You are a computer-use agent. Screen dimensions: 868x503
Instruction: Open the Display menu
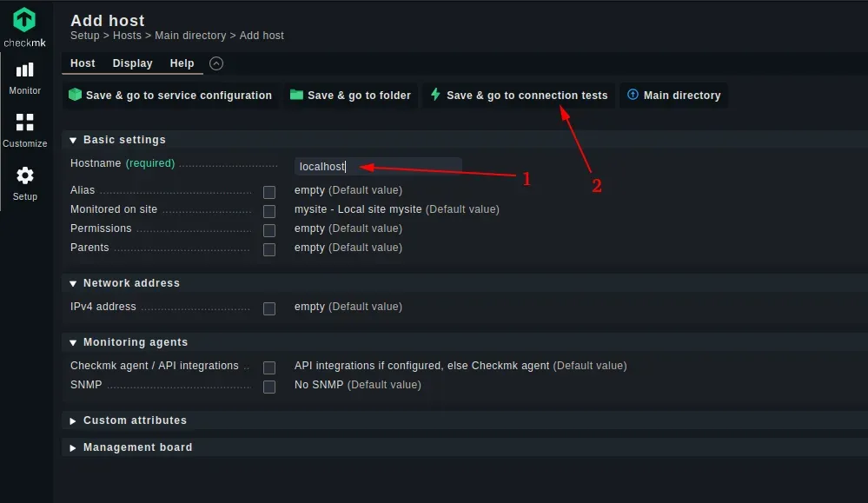[132, 63]
